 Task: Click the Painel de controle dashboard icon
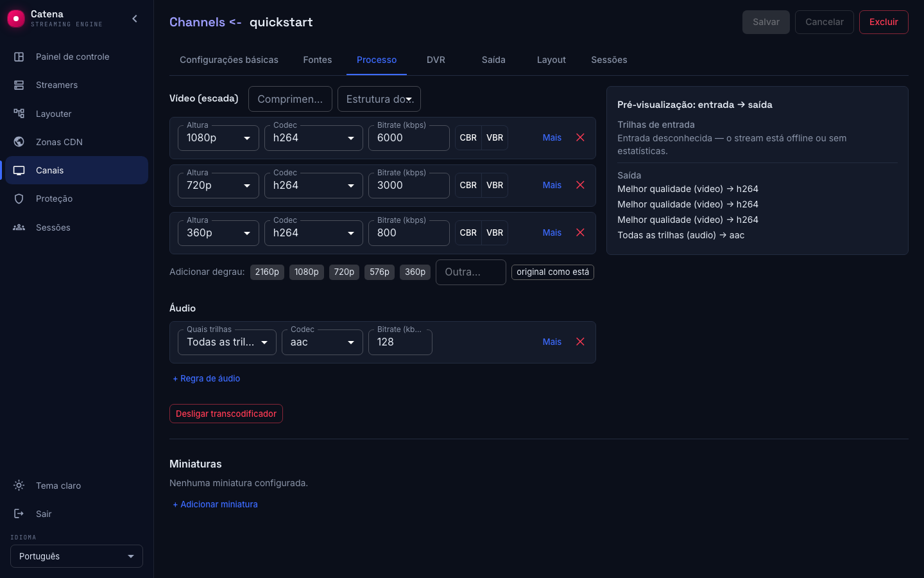pyautogui.click(x=19, y=57)
